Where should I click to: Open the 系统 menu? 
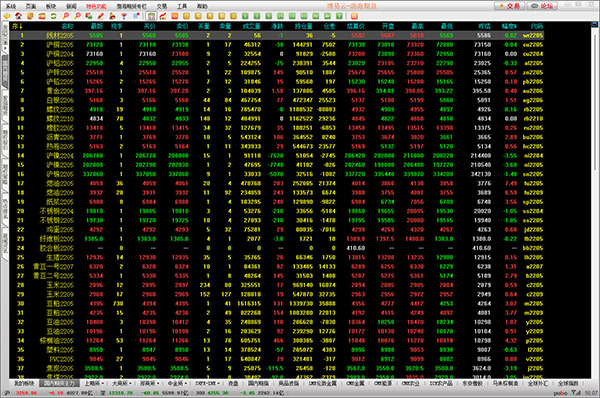[11, 6]
